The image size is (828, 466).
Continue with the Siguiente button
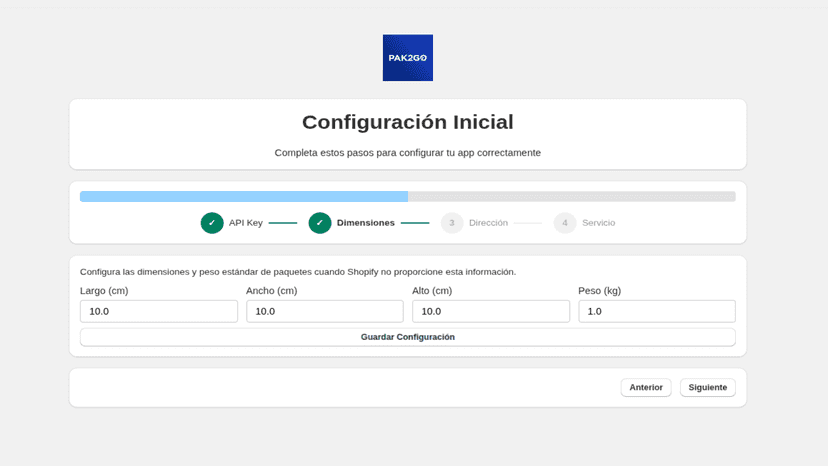tap(708, 387)
